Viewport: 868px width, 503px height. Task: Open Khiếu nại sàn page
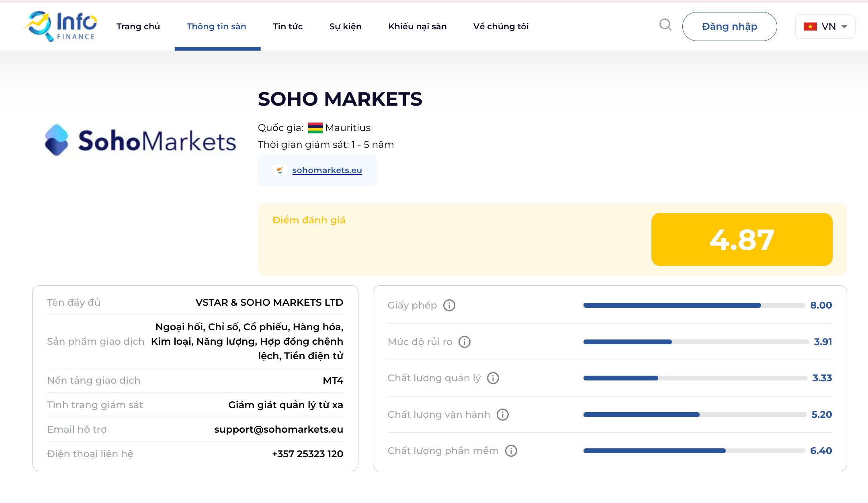pyautogui.click(x=418, y=27)
